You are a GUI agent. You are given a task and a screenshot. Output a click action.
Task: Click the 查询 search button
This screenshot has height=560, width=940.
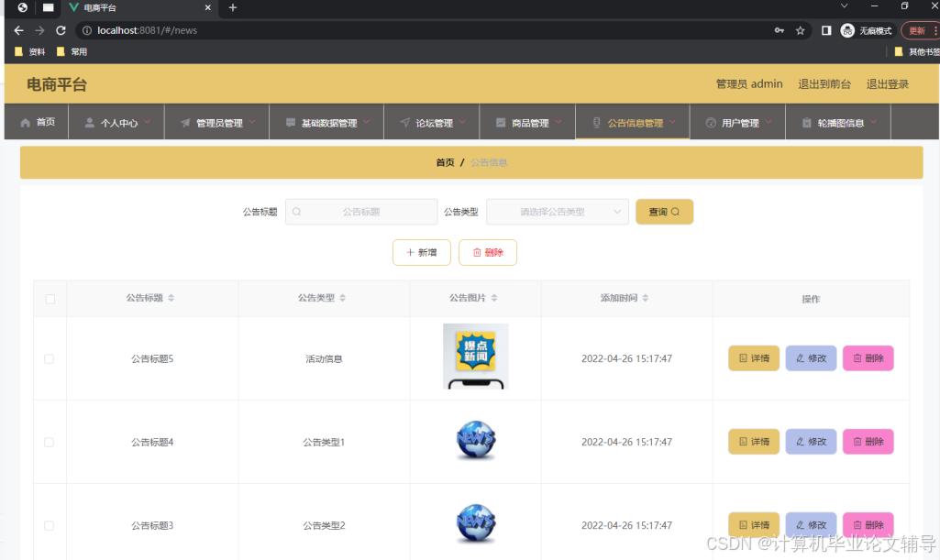click(x=664, y=212)
